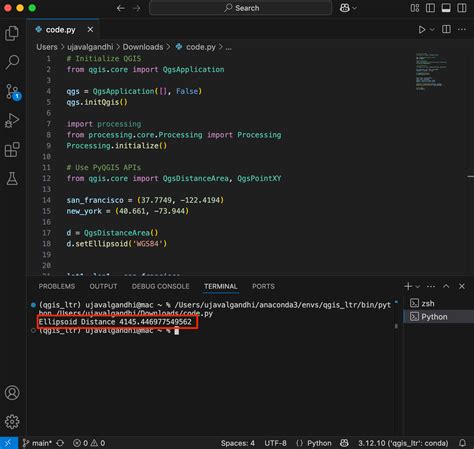Toggle the bottom panel layout button

pos(446,8)
